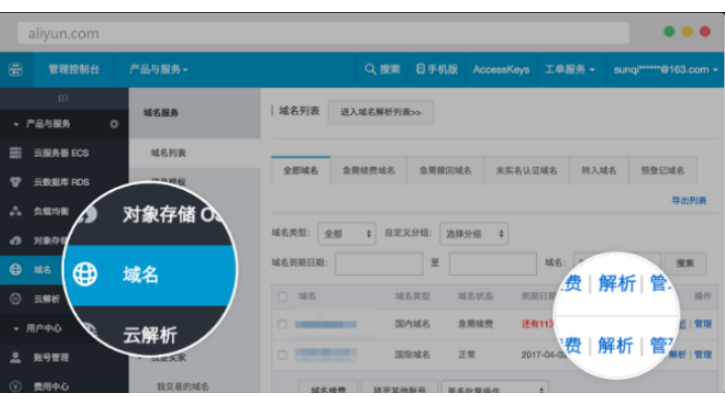Screen dimensions: 725x396
Task: Click the 域名类型 column header
Action: [412, 296]
